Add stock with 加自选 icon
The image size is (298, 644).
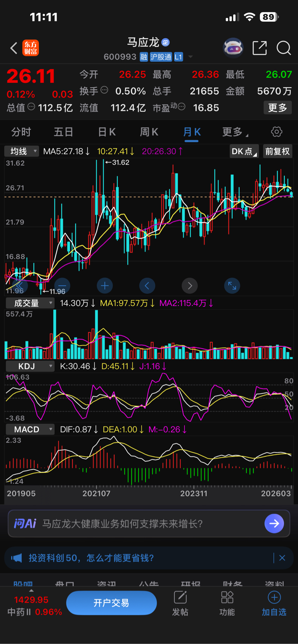(x=274, y=603)
